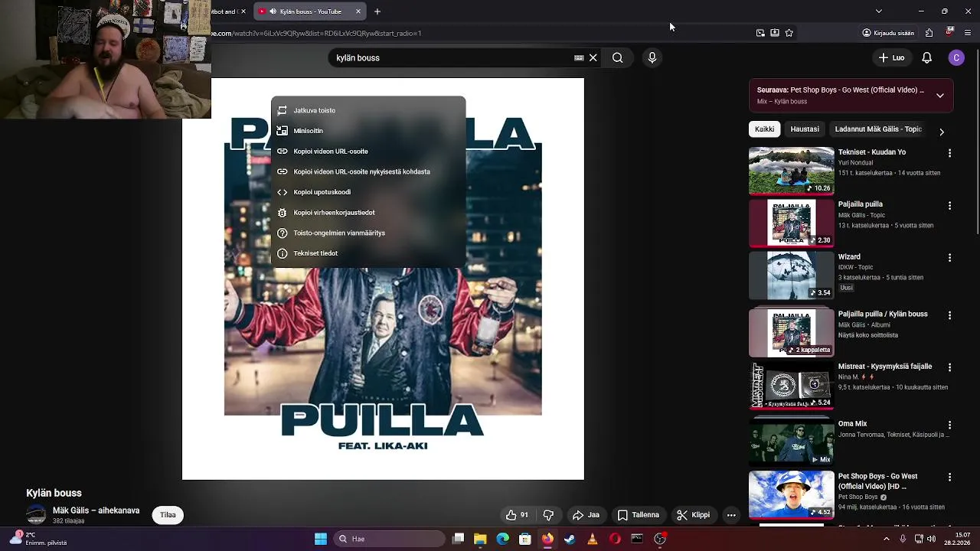Clear the YouTube search text with X
980x551 pixels.
(593, 57)
